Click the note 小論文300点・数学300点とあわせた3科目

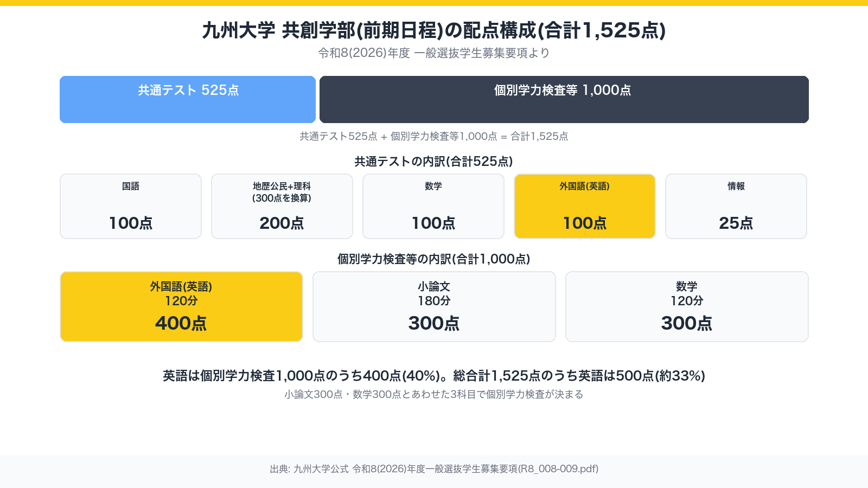[x=434, y=394]
